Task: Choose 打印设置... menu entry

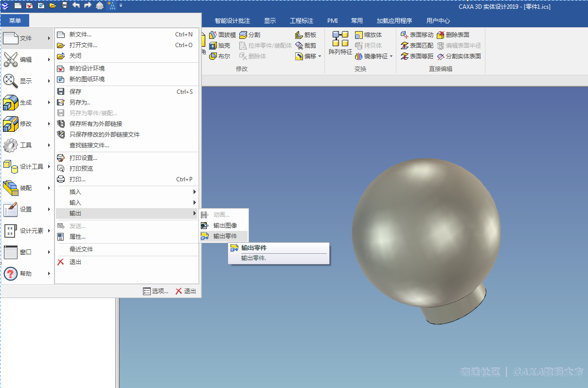Action: (127, 158)
